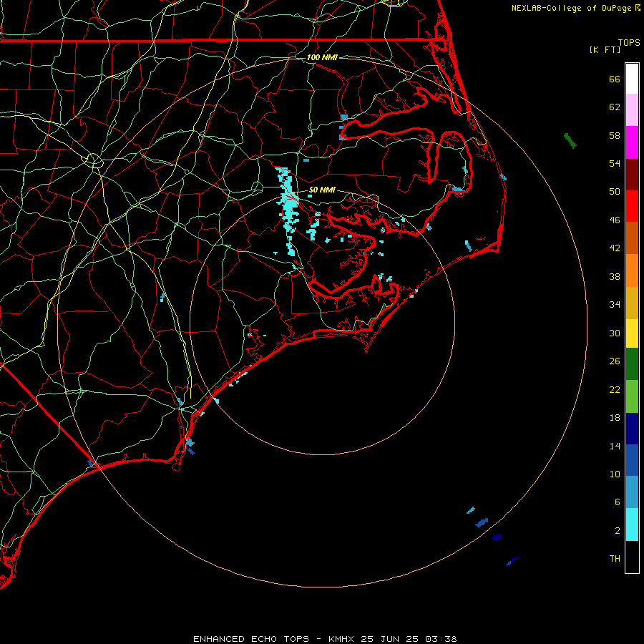The height and width of the screenshot is (644, 644).
Task: Click the white swatch in the tops legend
Action: (632, 79)
